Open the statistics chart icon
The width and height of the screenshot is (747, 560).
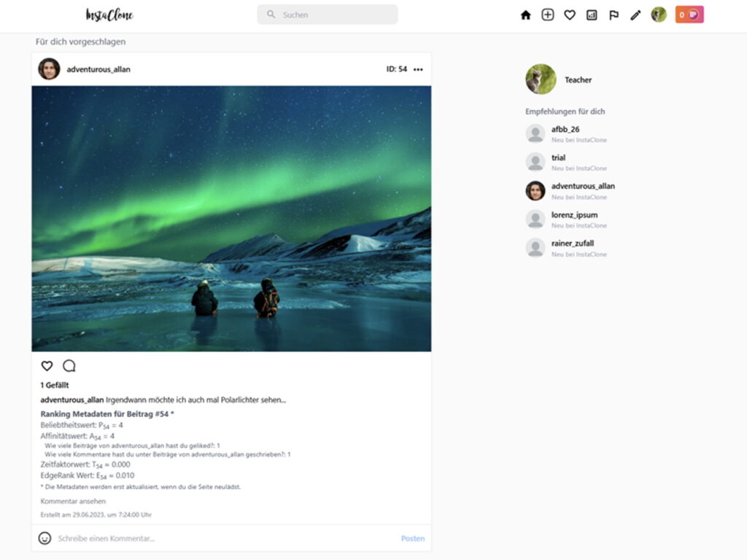tap(592, 15)
